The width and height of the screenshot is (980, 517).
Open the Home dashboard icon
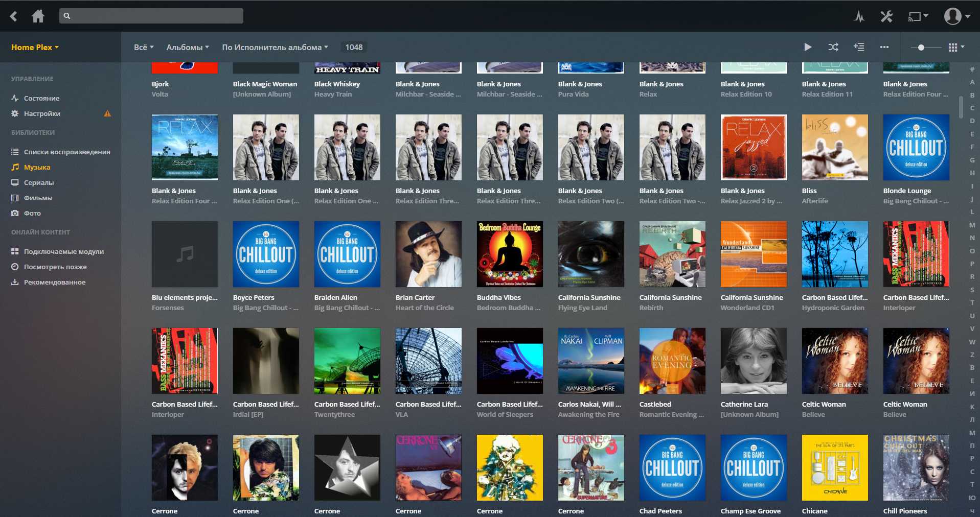click(38, 16)
